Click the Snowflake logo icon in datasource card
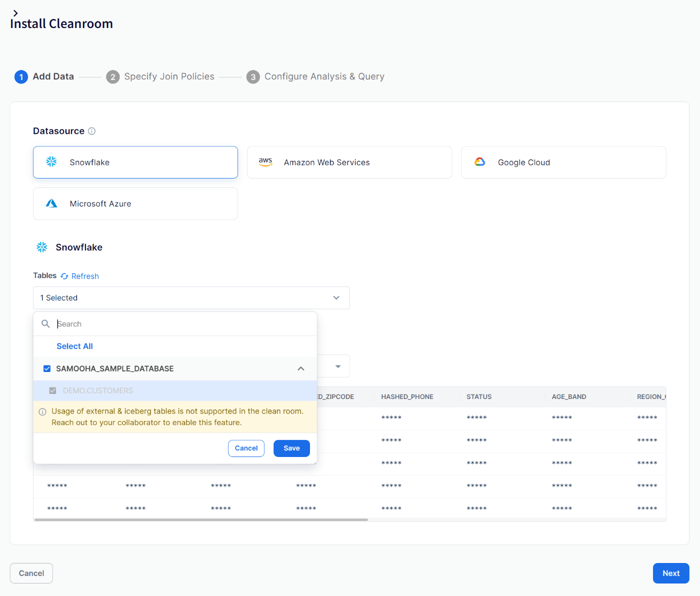The width and height of the screenshot is (700, 596). 51,161
